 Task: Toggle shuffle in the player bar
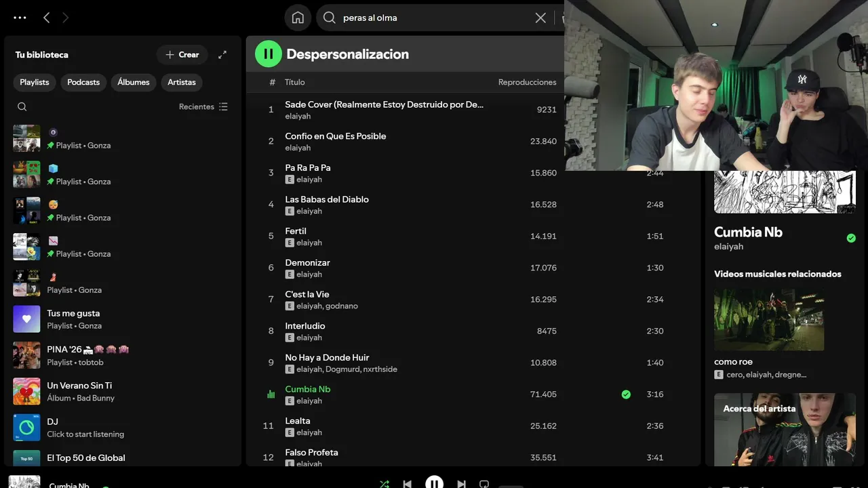[x=384, y=484]
